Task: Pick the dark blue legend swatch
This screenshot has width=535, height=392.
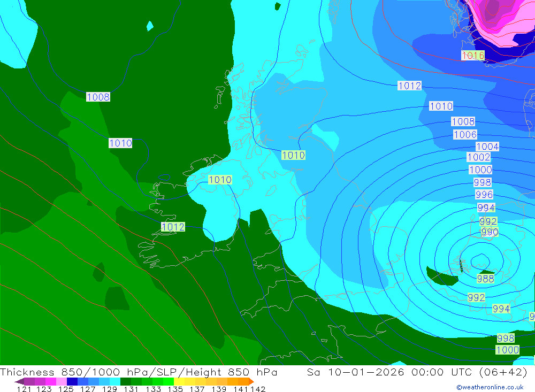Action: pyautogui.click(x=72, y=381)
